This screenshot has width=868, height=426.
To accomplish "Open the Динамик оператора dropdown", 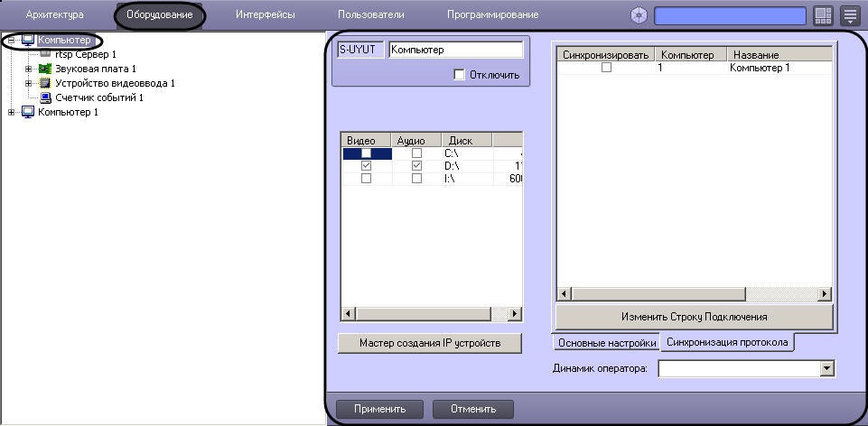I will click(826, 368).
